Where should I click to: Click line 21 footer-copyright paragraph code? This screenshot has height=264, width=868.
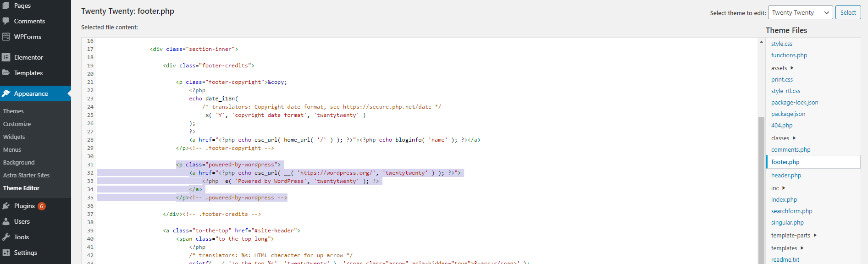click(x=232, y=82)
